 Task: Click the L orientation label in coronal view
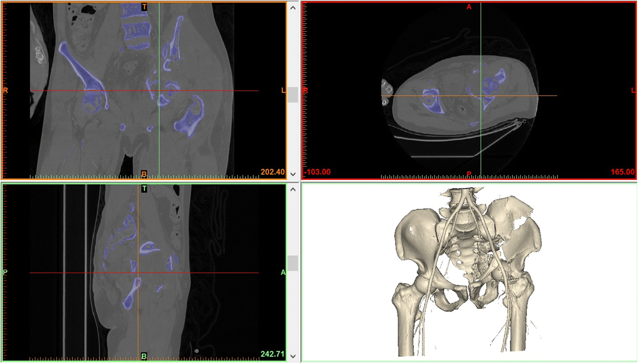[x=283, y=90]
